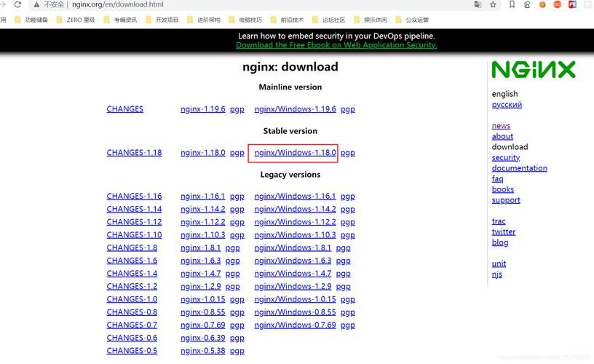Screen dimensions: 594x364
Task: Open the 进阶架构 bookmark folder
Action: coord(208,20)
